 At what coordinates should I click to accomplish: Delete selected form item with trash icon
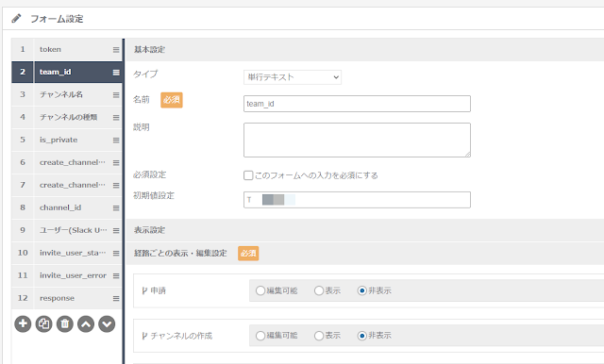pyautogui.click(x=65, y=323)
